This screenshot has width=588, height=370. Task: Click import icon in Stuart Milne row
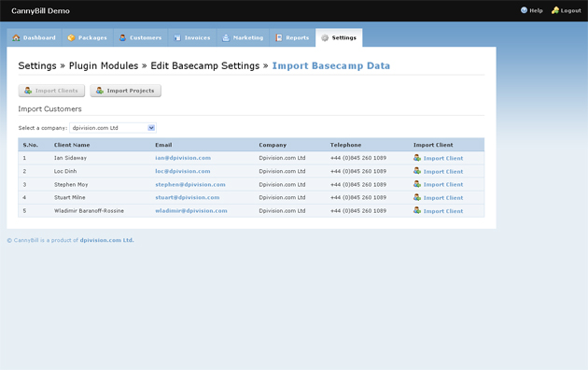point(417,197)
